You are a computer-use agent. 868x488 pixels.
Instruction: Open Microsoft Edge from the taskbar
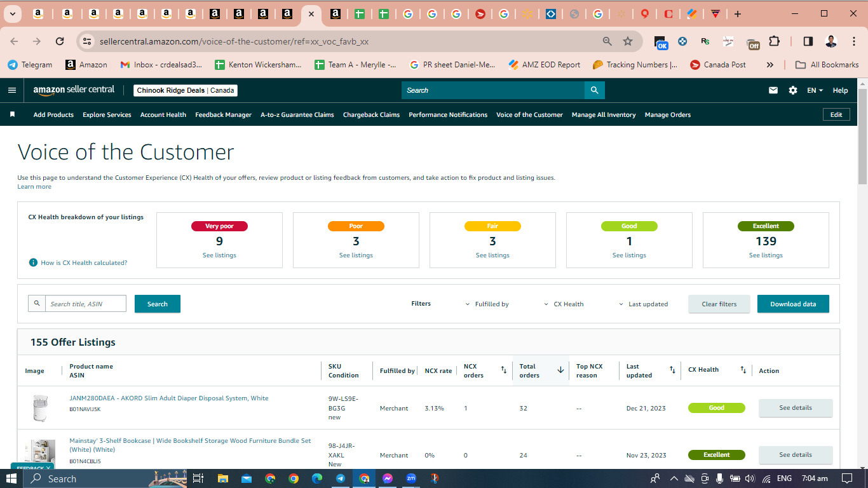pyautogui.click(x=317, y=478)
